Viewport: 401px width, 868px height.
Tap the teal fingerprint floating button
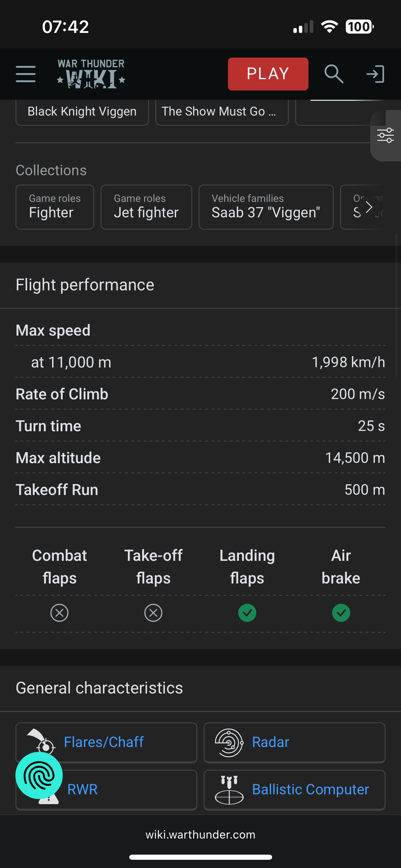coord(39,775)
